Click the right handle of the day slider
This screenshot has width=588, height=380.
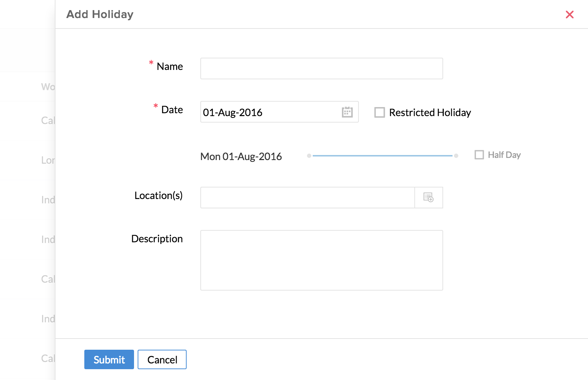click(456, 156)
